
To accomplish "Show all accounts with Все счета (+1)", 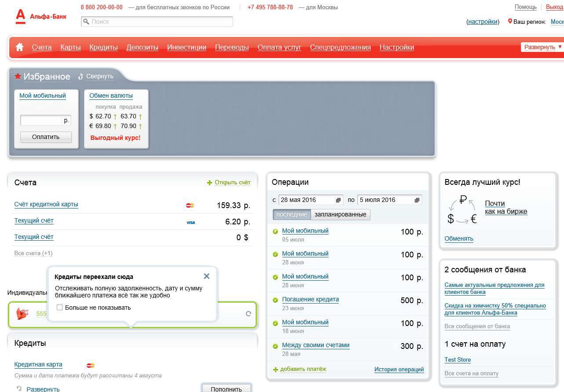I will [33, 253].
